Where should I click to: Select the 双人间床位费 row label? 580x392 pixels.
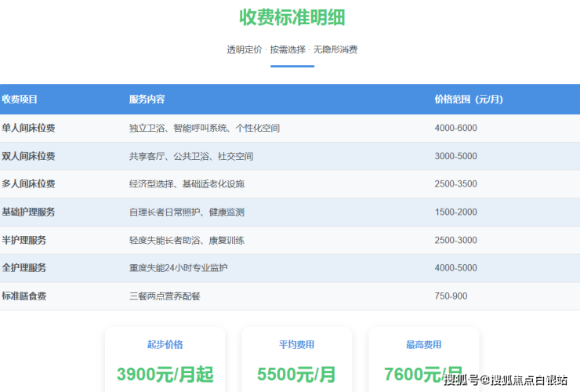(x=28, y=156)
